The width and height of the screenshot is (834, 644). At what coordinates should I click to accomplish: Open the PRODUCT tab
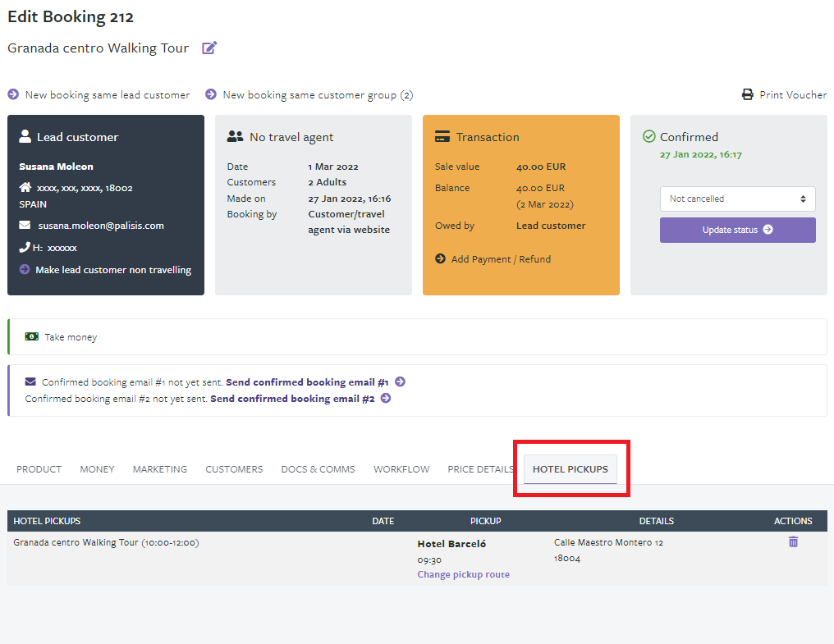coord(39,469)
